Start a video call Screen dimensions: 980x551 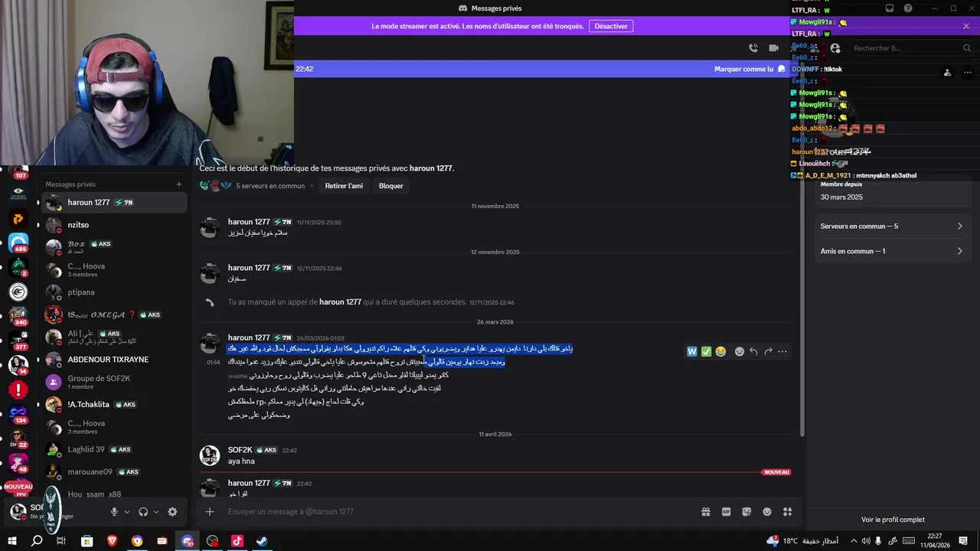[773, 47]
